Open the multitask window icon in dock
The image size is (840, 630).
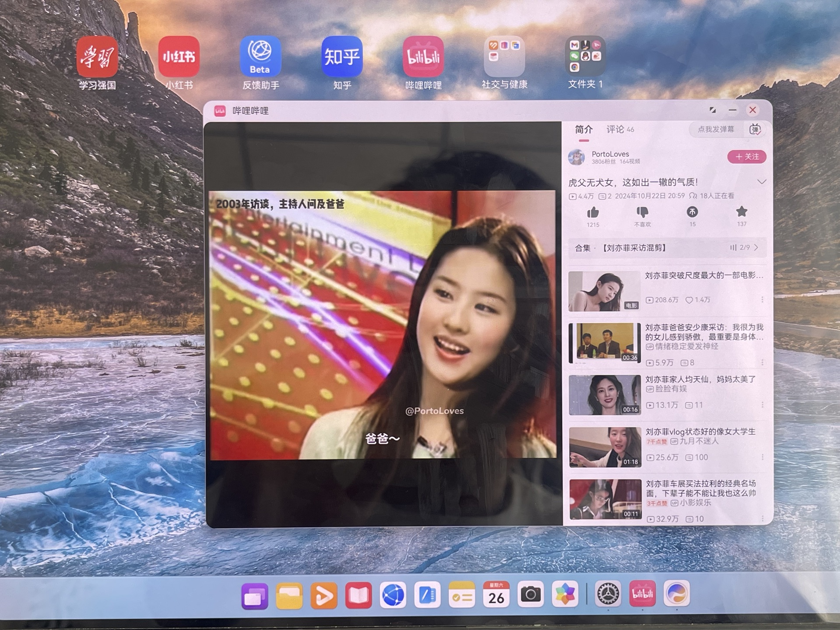point(255,596)
